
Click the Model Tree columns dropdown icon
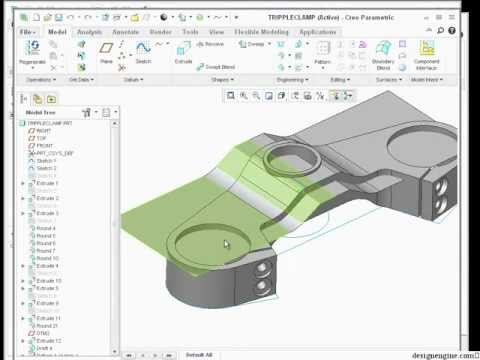(106, 113)
